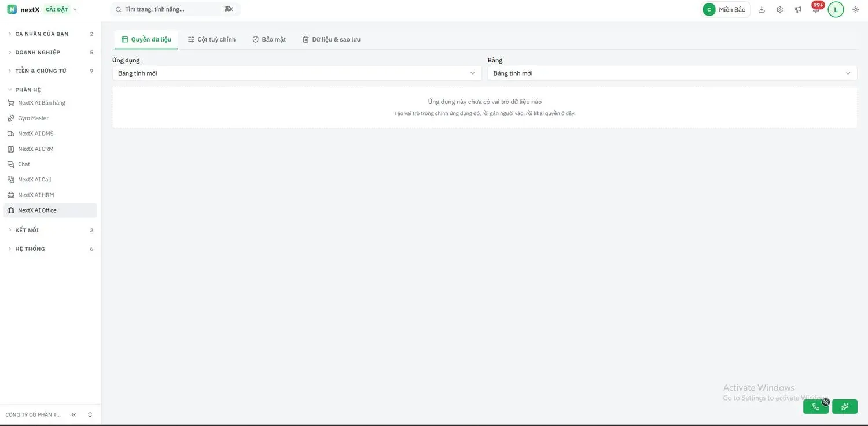Click the green phone call button

click(x=816, y=406)
